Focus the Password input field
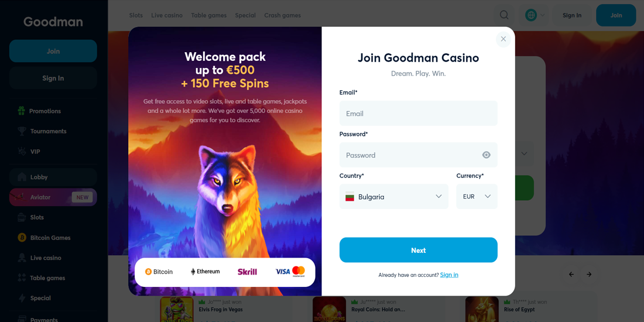 click(x=410, y=155)
